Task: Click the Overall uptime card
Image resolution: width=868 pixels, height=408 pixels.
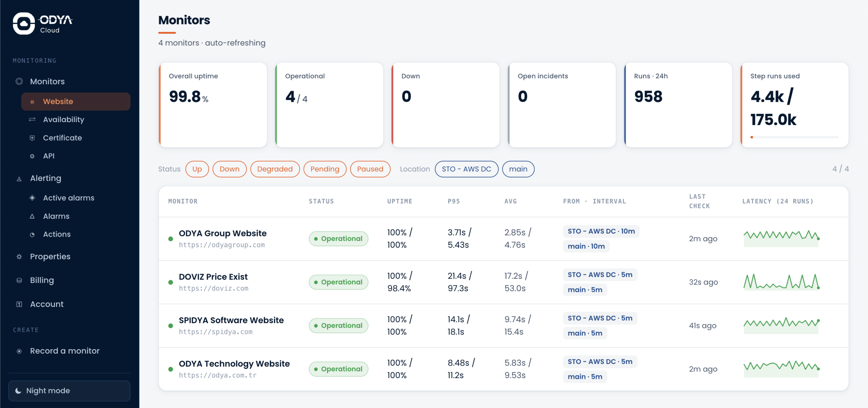Action: coord(213,105)
